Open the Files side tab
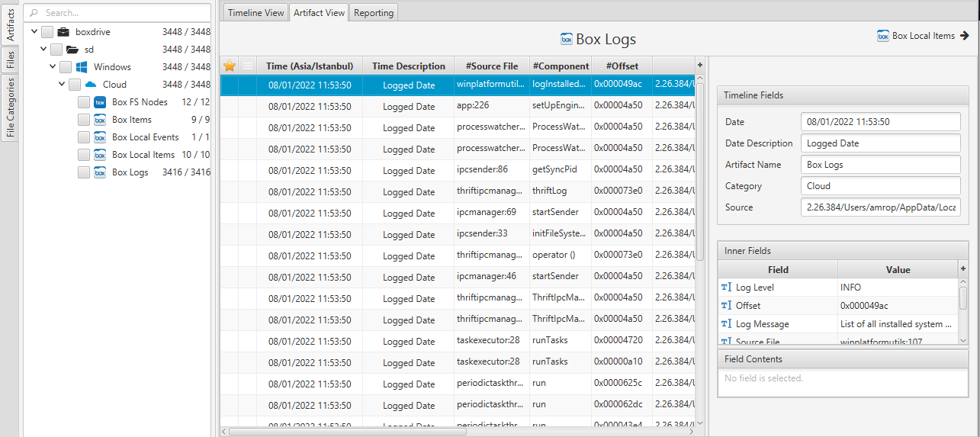980x437 pixels. (10, 60)
